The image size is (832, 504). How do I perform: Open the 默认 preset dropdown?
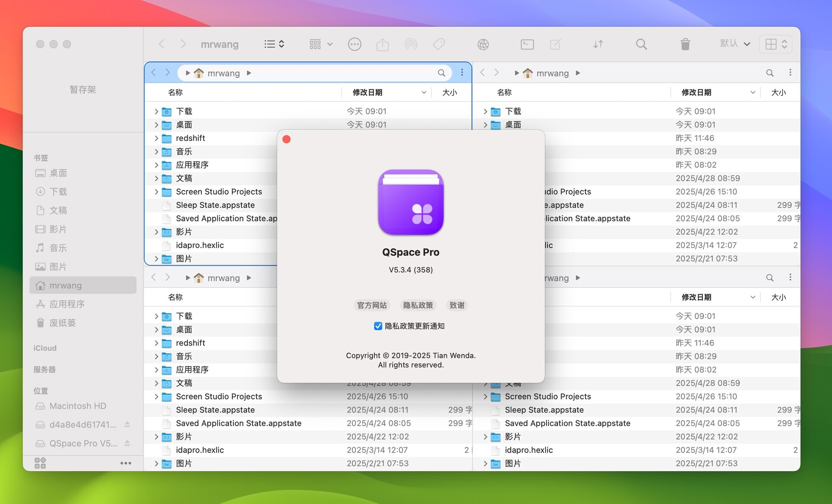[734, 44]
